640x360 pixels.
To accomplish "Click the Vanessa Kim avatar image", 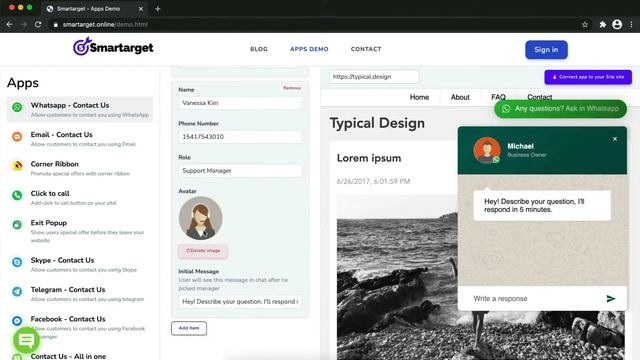I will point(200,218).
